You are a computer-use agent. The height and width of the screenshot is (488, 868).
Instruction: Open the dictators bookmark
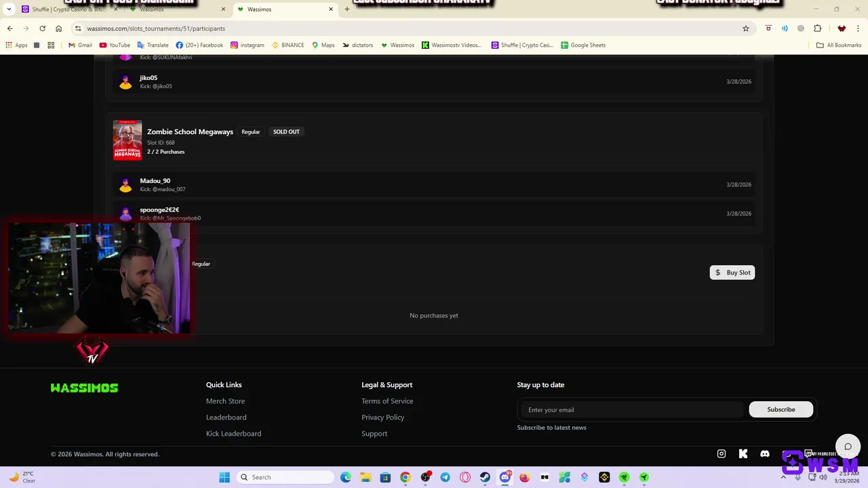[357, 45]
